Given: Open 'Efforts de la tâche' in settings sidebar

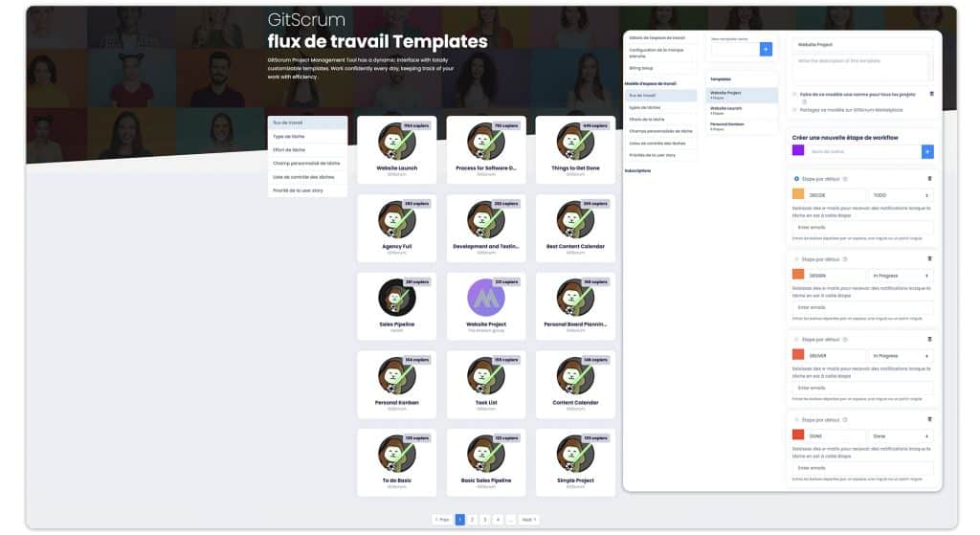Looking at the screenshot, I should pos(660,120).
